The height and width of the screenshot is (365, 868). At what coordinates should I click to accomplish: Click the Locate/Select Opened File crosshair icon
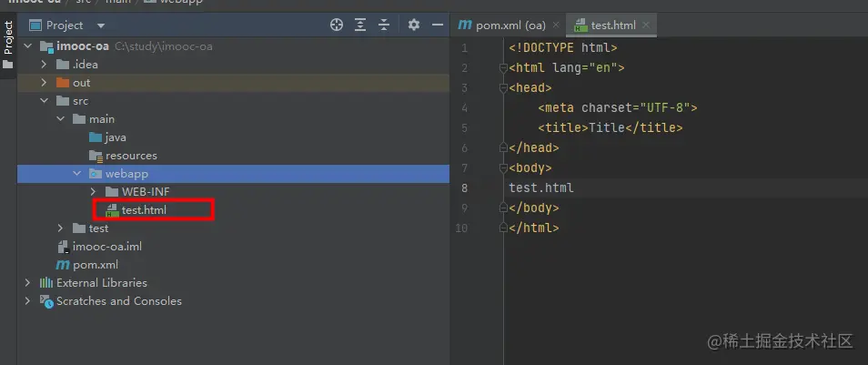pos(337,25)
